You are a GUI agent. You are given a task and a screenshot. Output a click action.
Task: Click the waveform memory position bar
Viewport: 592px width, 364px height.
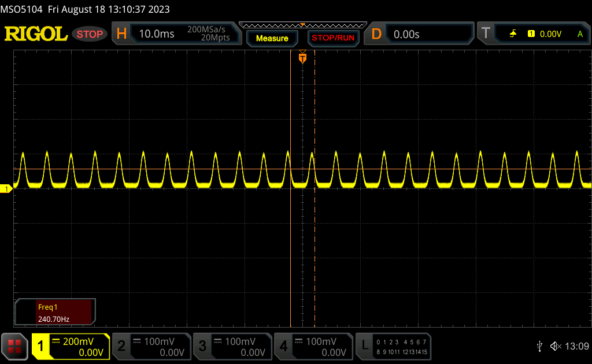[303, 25]
